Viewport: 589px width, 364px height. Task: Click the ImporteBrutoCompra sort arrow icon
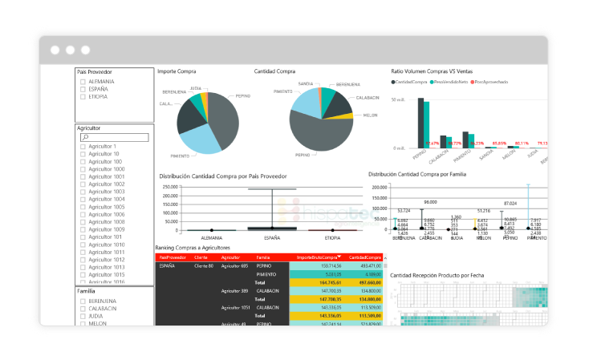pos(339,257)
